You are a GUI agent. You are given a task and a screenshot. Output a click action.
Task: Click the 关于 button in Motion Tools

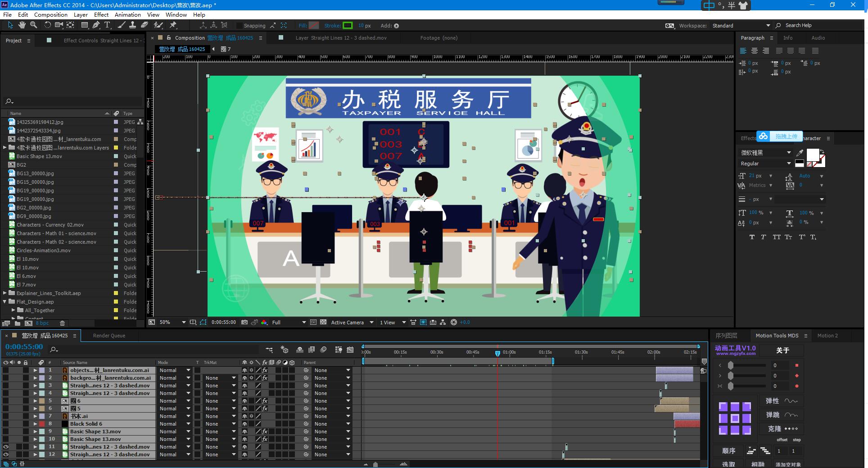click(782, 350)
